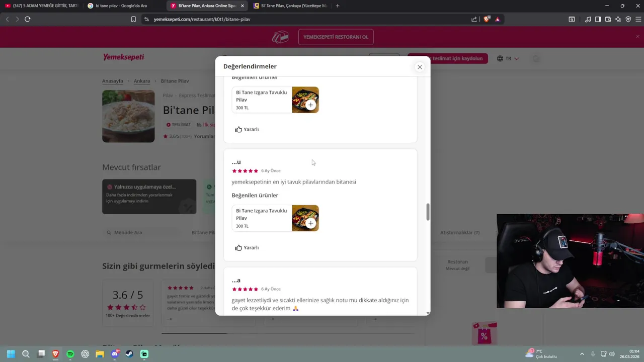Image resolution: width=644 pixels, height=362 pixels.
Task: Click the YEMEKSEPETİ RESTORANI OL button
Action: (x=336, y=37)
